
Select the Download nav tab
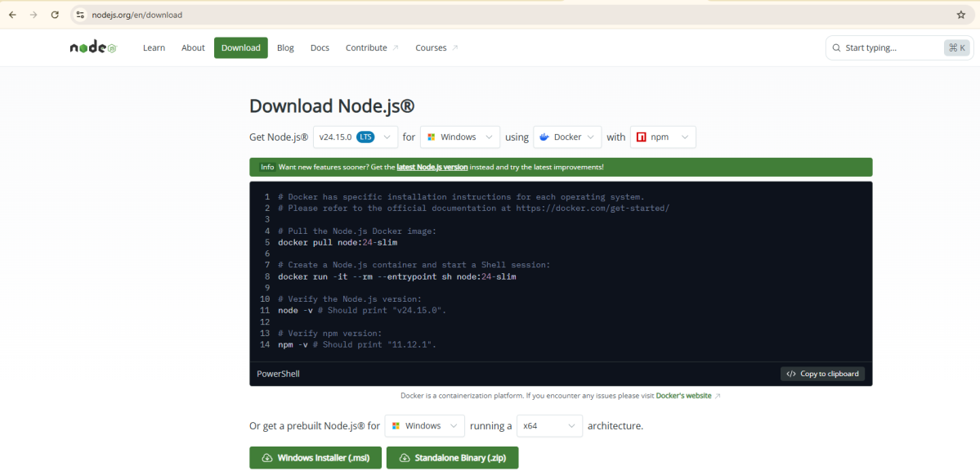point(240,47)
